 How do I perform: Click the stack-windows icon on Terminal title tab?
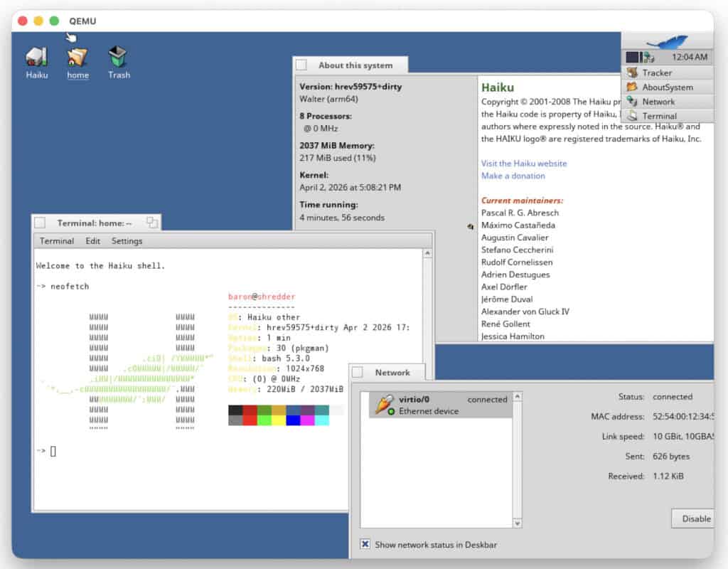coord(151,222)
